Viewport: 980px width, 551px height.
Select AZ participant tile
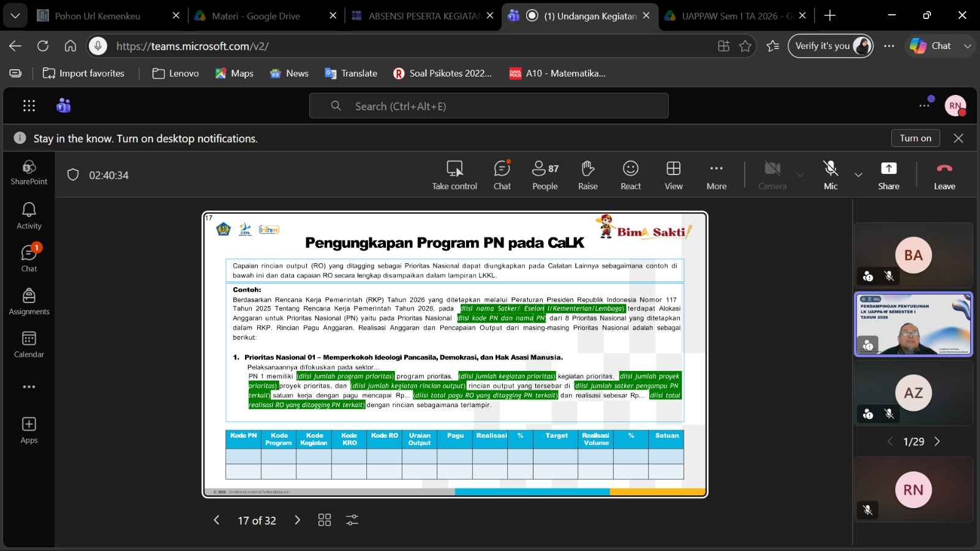pyautogui.click(x=913, y=393)
